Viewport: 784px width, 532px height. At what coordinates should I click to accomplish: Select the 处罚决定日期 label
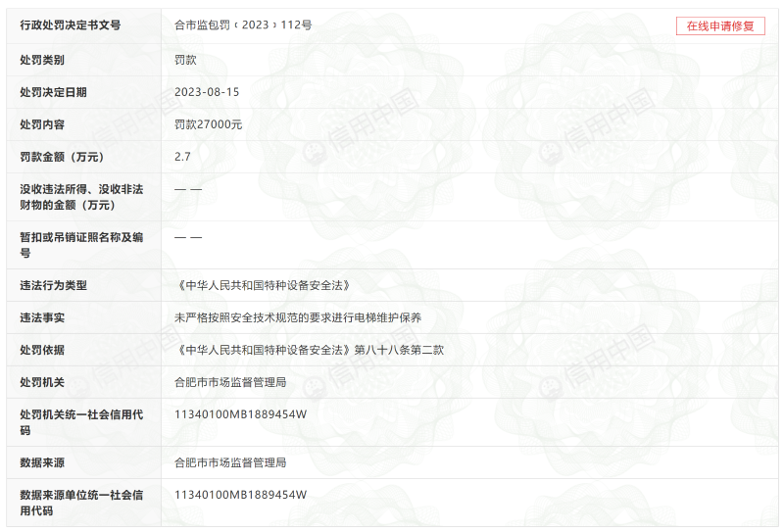[53, 92]
